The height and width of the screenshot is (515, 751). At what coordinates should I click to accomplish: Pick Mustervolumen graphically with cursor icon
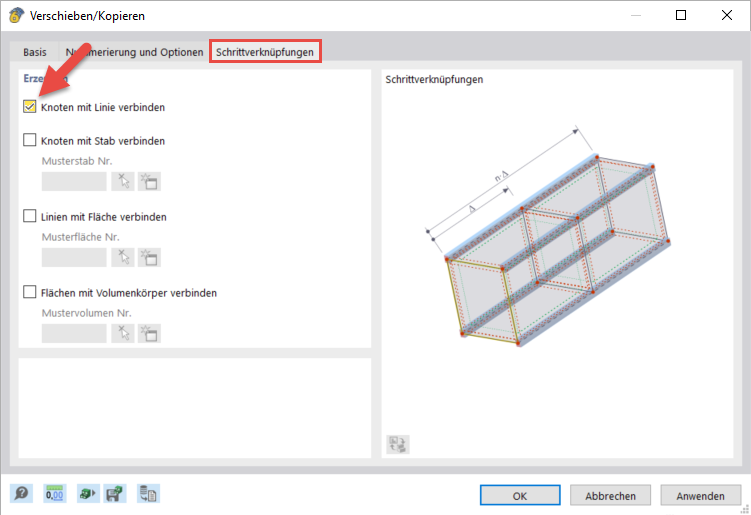pos(123,333)
